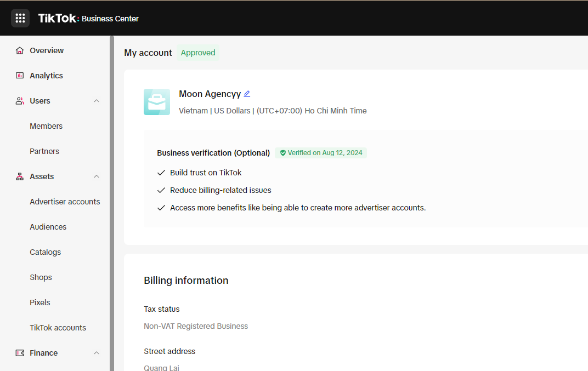
Task: Open the Analytics page
Action: point(46,76)
